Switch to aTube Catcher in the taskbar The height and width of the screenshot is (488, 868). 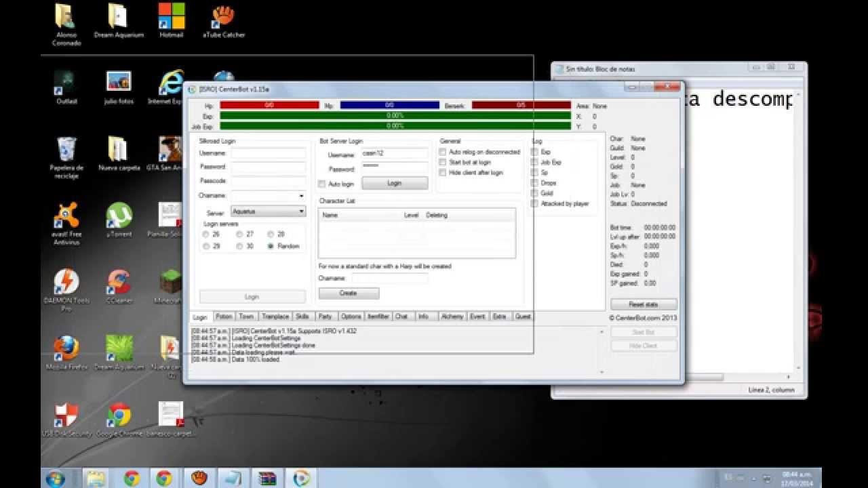[x=198, y=478]
